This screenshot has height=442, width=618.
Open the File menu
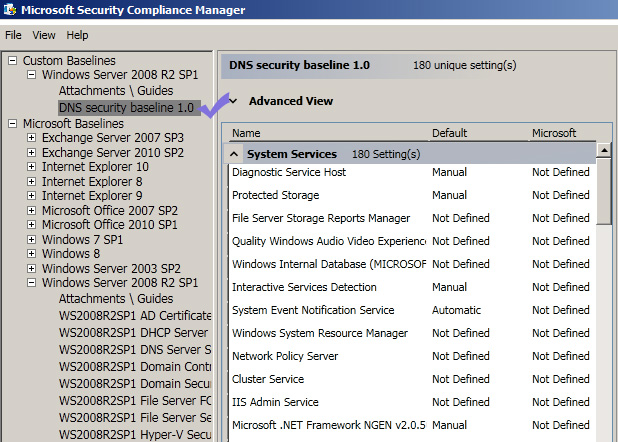pos(13,35)
